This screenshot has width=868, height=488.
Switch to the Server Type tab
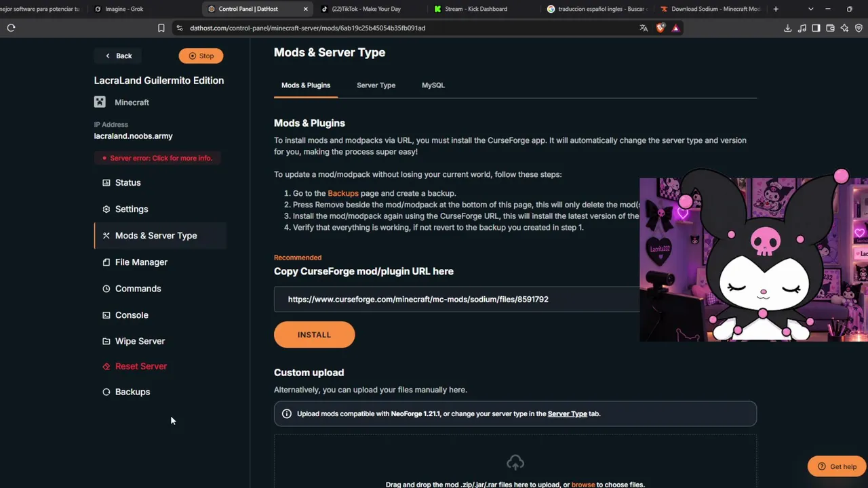point(376,85)
